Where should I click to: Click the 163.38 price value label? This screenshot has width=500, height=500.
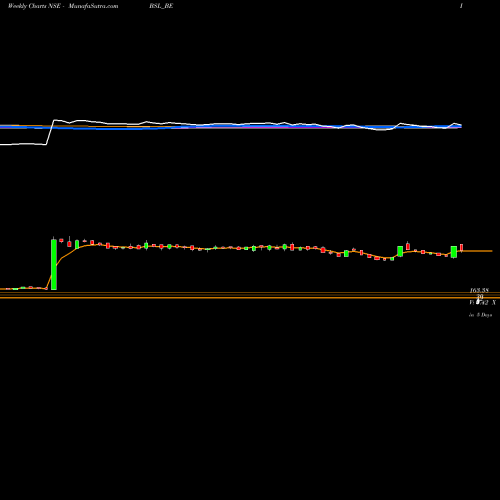pos(479,291)
